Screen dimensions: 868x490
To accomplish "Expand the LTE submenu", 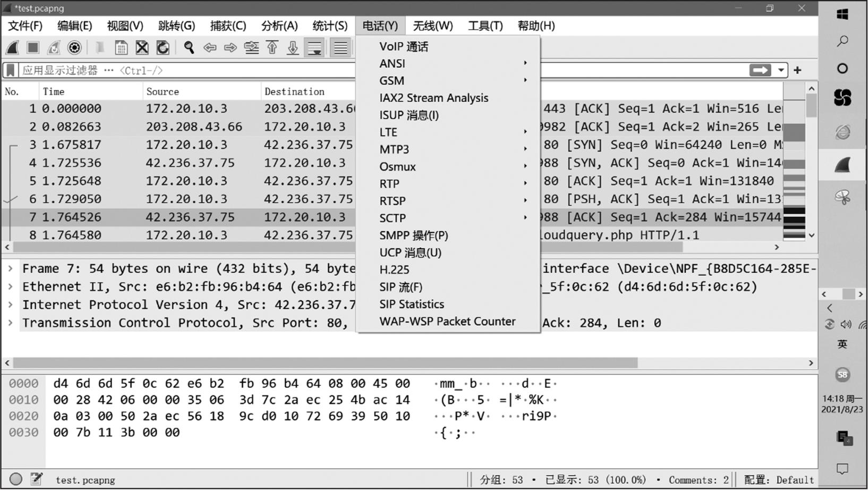I will (448, 132).
